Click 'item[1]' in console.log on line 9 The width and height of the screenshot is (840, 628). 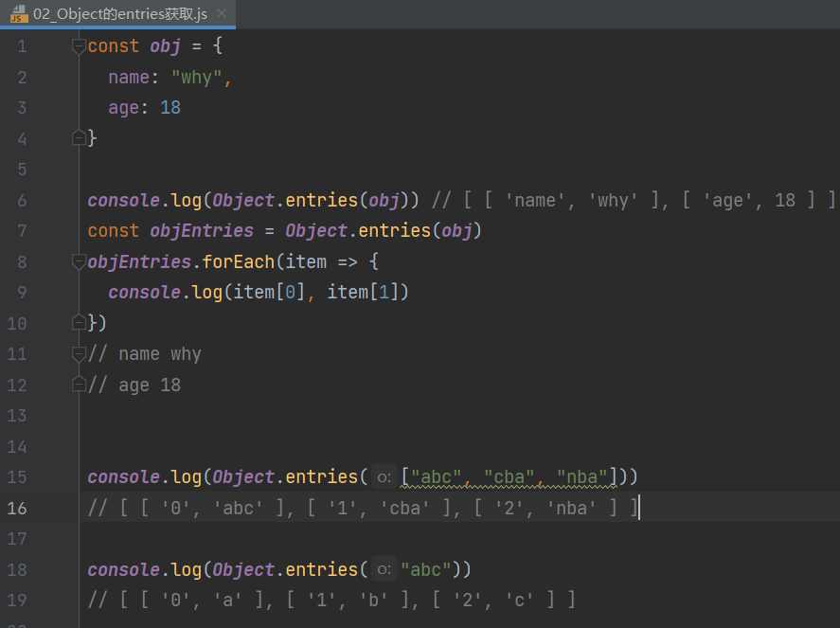363,293
